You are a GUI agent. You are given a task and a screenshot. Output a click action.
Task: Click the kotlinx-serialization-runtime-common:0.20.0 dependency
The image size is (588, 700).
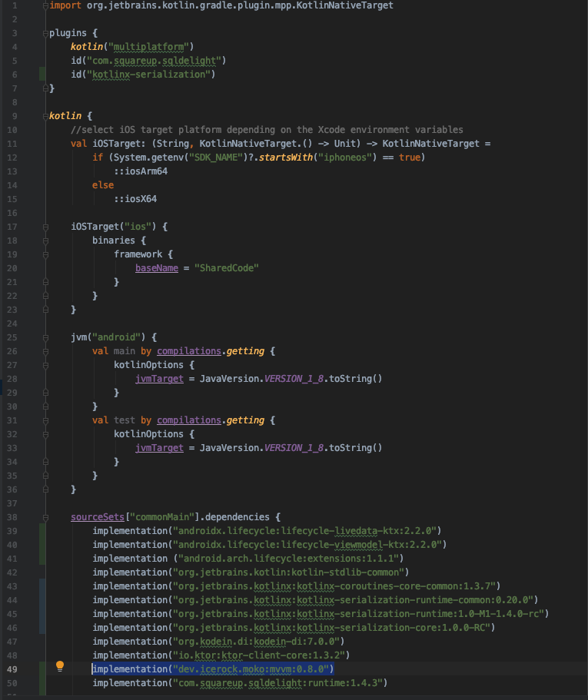(315, 600)
